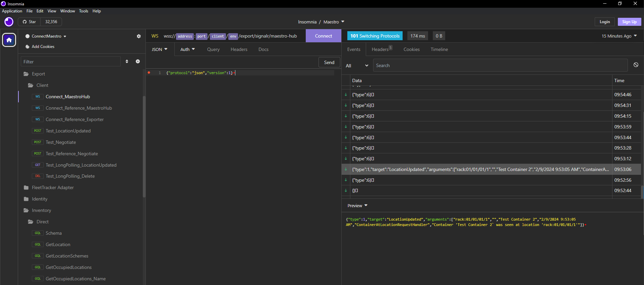Click the incoming arrow of the 09:53:06 event

tap(346, 169)
